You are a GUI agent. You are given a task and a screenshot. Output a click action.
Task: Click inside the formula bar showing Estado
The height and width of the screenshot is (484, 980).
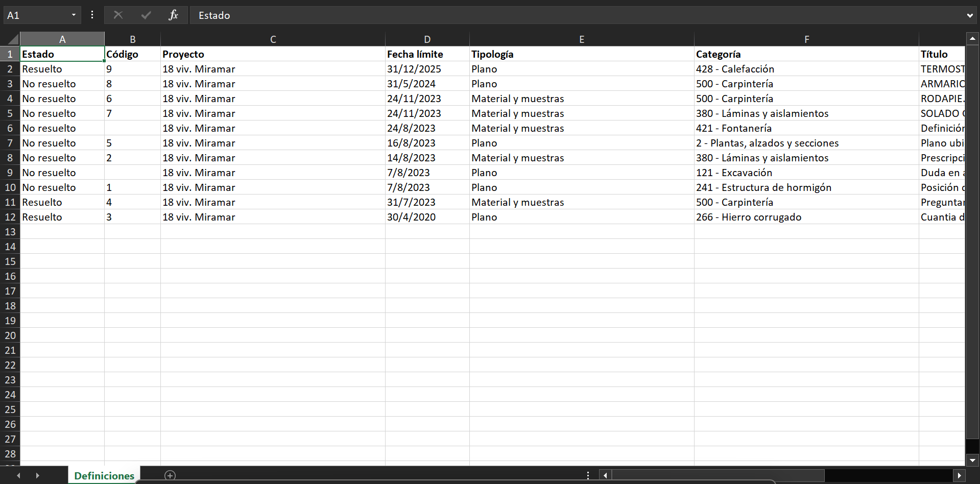(562, 15)
